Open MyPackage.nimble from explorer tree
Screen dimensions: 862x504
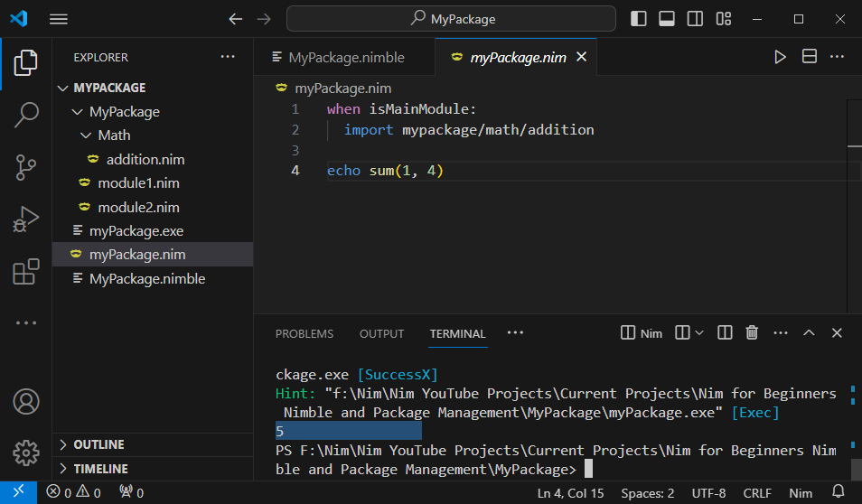click(x=153, y=279)
